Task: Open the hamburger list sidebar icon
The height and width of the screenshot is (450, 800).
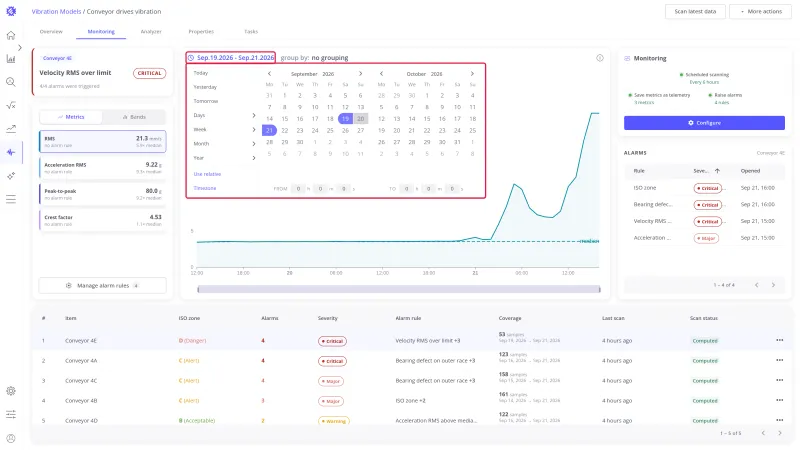Action: coord(11,199)
